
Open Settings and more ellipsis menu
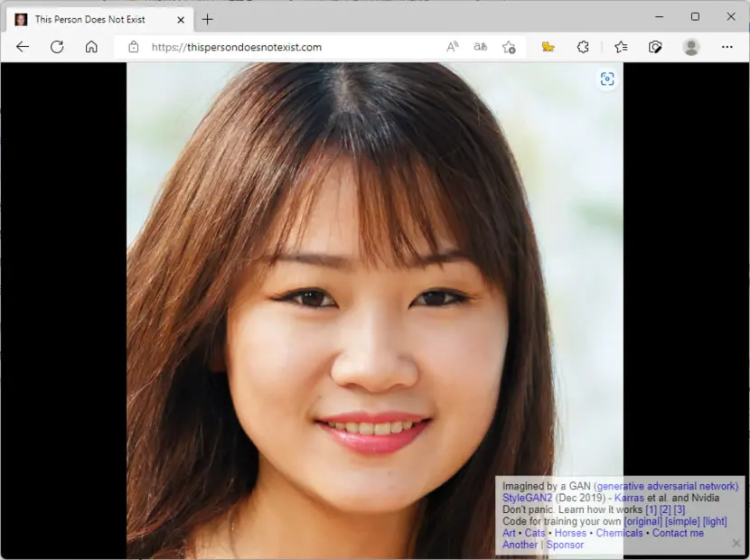click(727, 47)
